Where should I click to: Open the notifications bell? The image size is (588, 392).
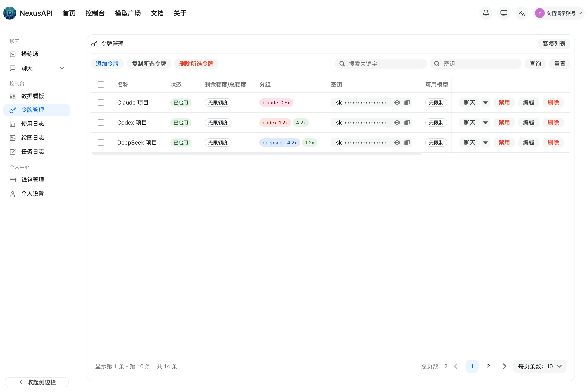486,13
